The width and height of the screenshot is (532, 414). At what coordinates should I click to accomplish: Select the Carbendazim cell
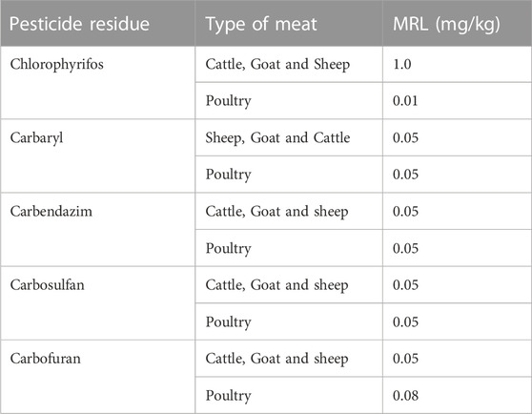pyautogui.click(x=97, y=229)
